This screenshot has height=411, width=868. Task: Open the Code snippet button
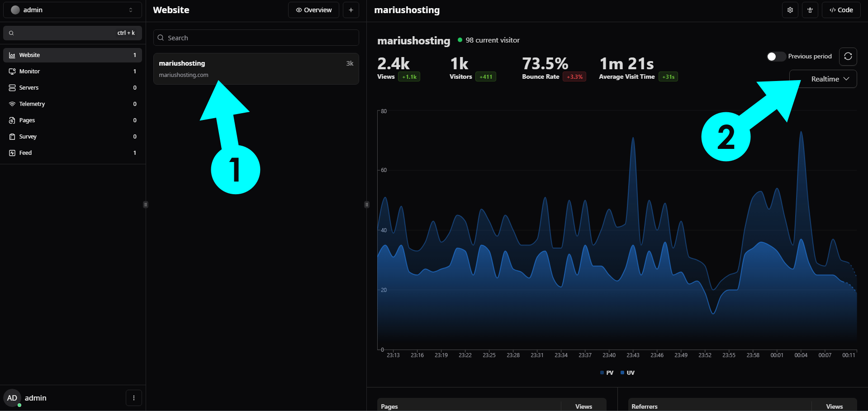[841, 10]
